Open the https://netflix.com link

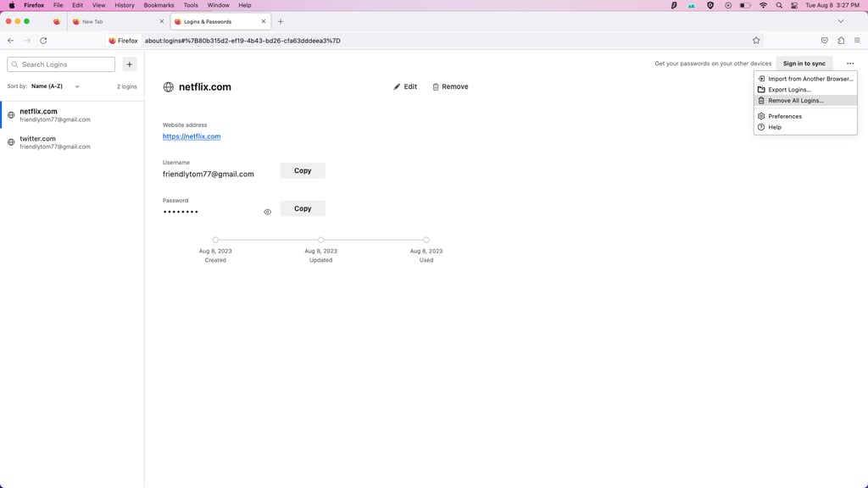tap(192, 136)
